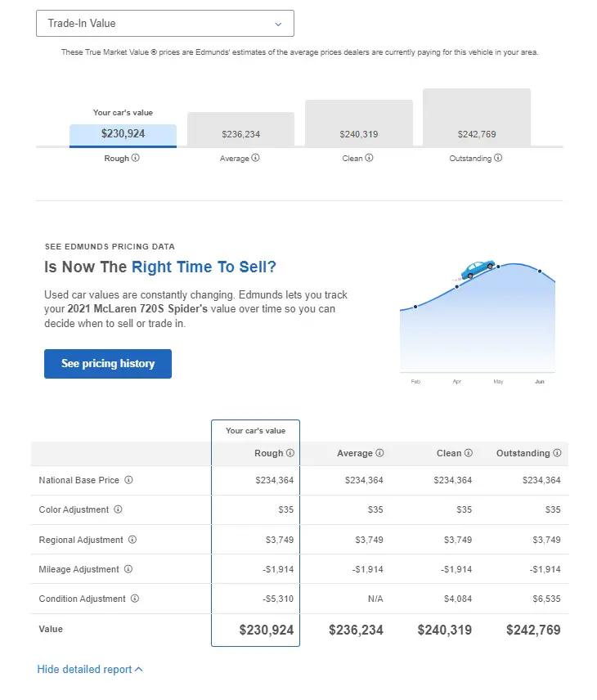Show National Base Price info tooltip icon

128,480
